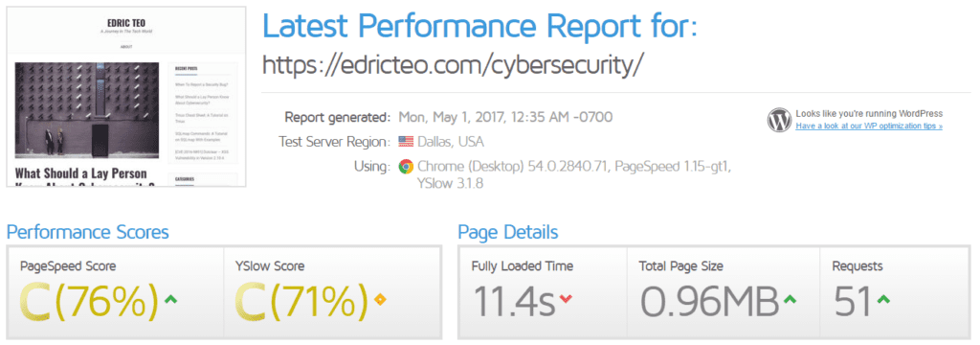
Task: Click the green arrow beside PageSpeed score
Action: click(170, 299)
